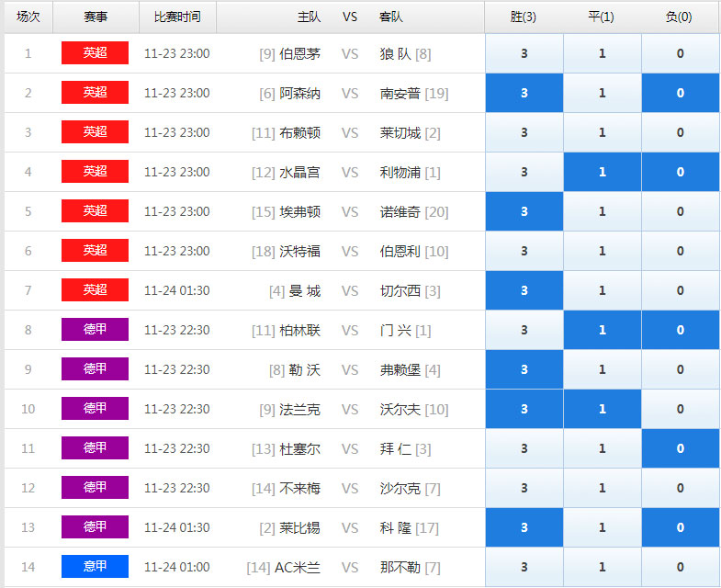Open home team AC米兰 link
Viewport: 721px width, 588px height.
coord(297,568)
